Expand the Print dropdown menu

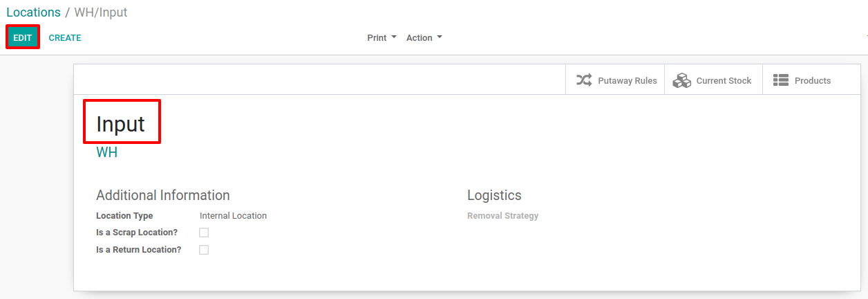point(381,38)
